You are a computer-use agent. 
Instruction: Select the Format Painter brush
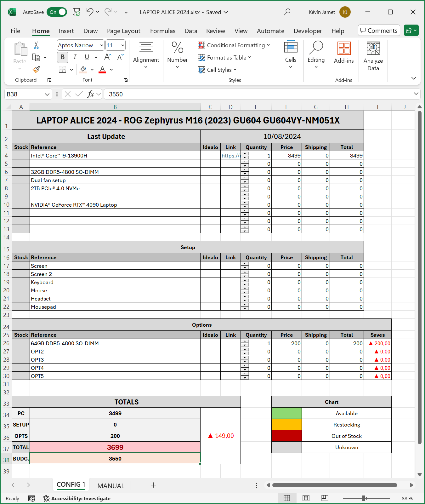point(36,69)
